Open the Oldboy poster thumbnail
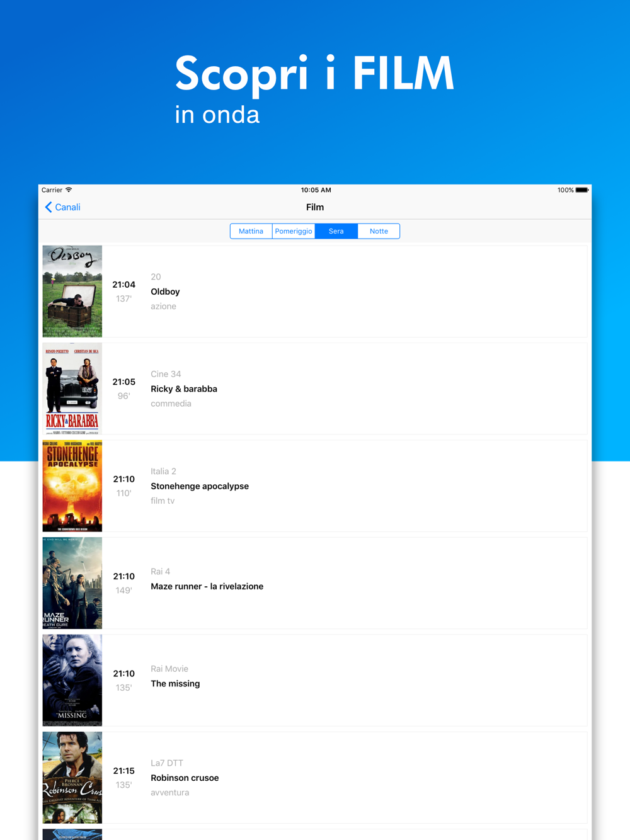 pos(72,292)
